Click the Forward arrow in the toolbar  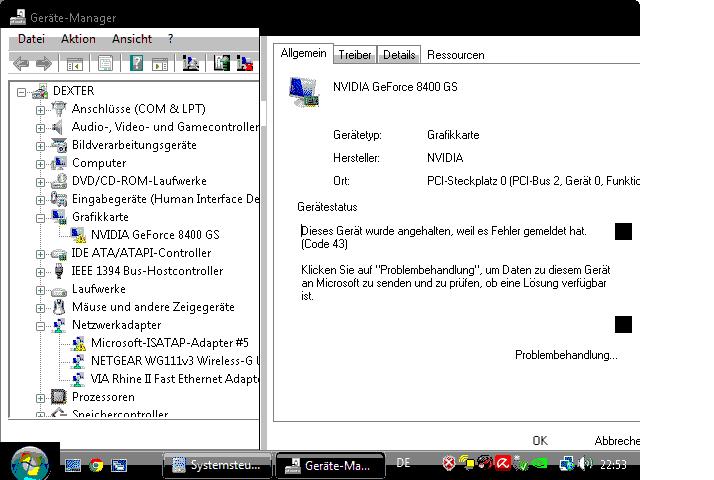44,63
